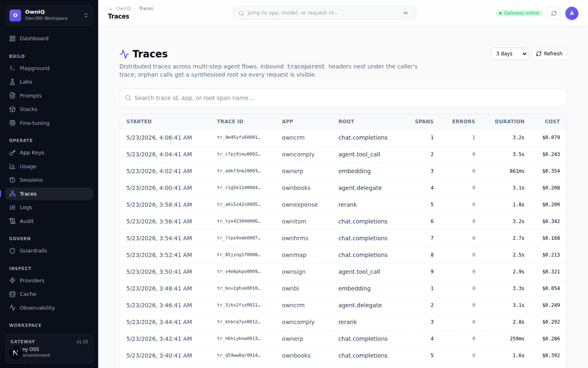Click the Sessions history icon
The height and width of the screenshot is (368, 588).
12,180
